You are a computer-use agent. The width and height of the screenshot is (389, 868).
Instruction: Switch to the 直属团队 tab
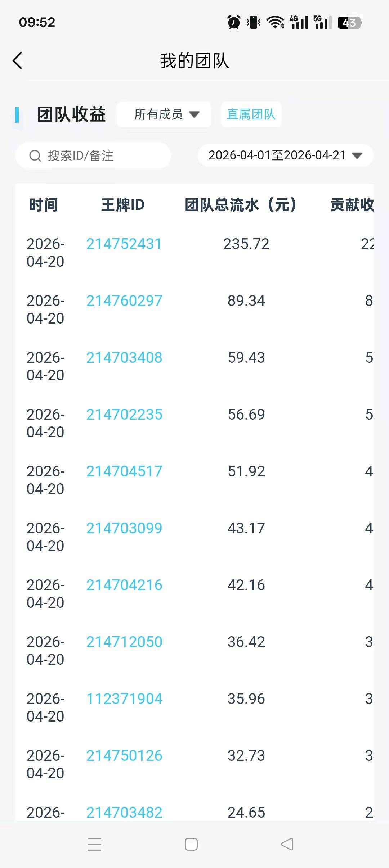coord(251,114)
